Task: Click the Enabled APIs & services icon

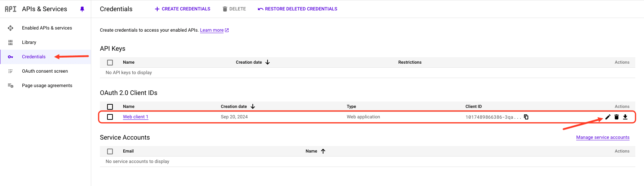Action: (10, 28)
